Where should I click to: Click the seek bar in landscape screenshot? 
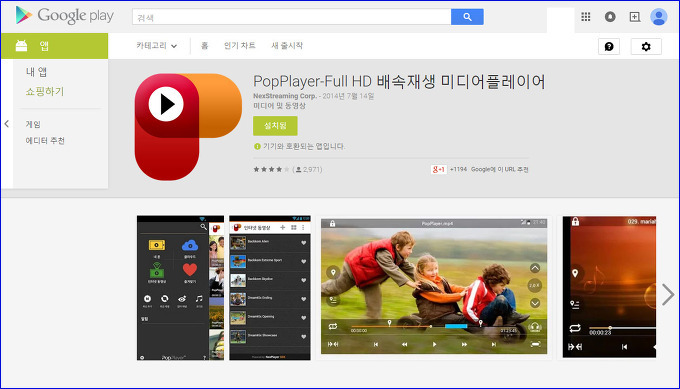[434, 326]
